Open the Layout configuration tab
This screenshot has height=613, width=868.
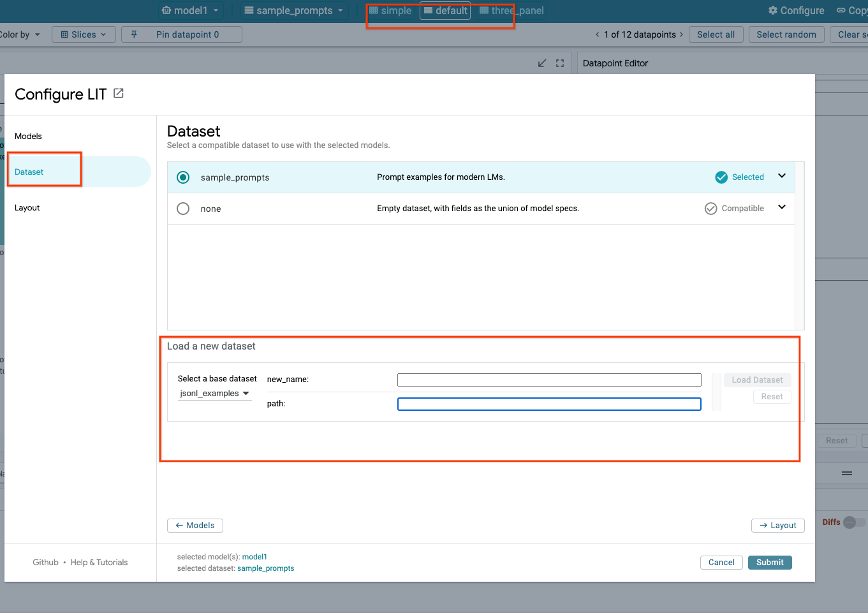27,208
